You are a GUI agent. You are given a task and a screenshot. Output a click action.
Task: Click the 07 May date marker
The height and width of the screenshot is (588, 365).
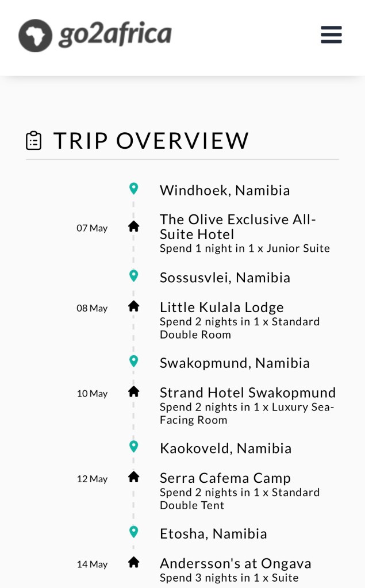click(x=92, y=228)
